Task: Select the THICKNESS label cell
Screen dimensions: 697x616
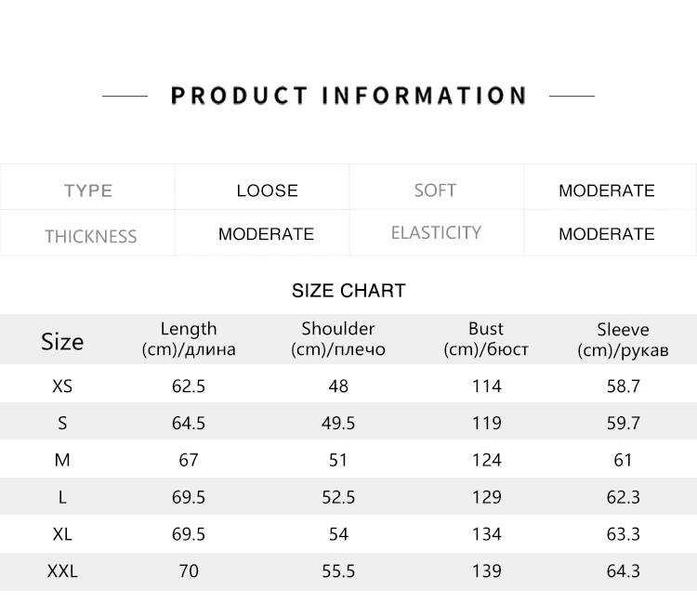Action: click(x=90, y=236)
